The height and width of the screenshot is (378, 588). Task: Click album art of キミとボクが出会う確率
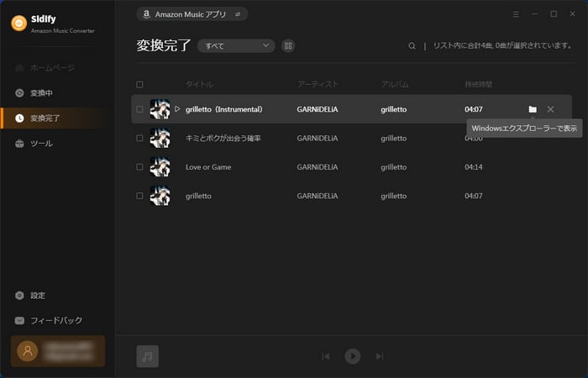(160, 138)
